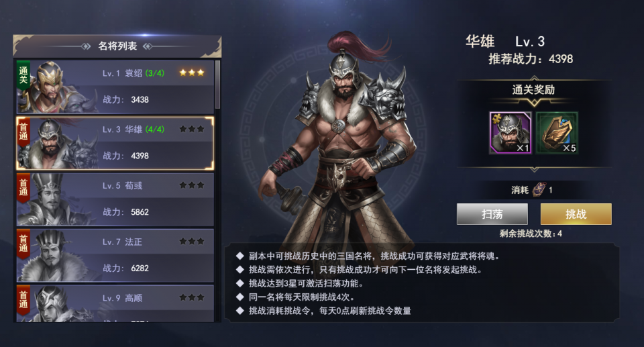Click the three gold stars for Yuan Shao

click(x=192, y=72)
